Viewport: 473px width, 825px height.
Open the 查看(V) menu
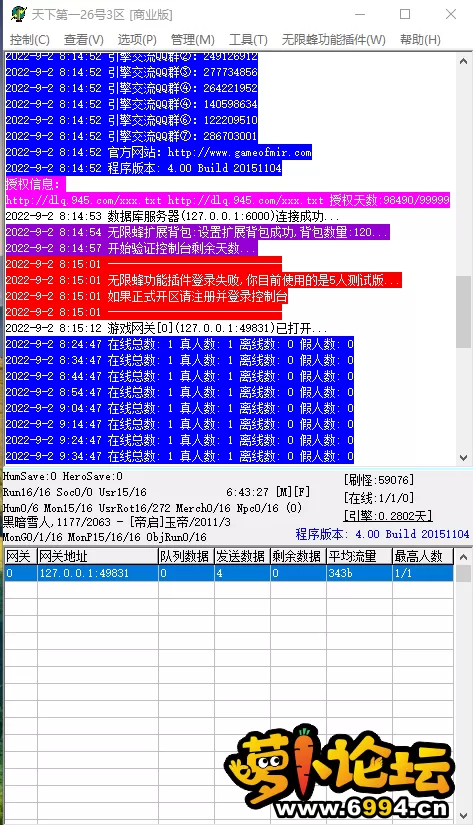coord(84,39)
